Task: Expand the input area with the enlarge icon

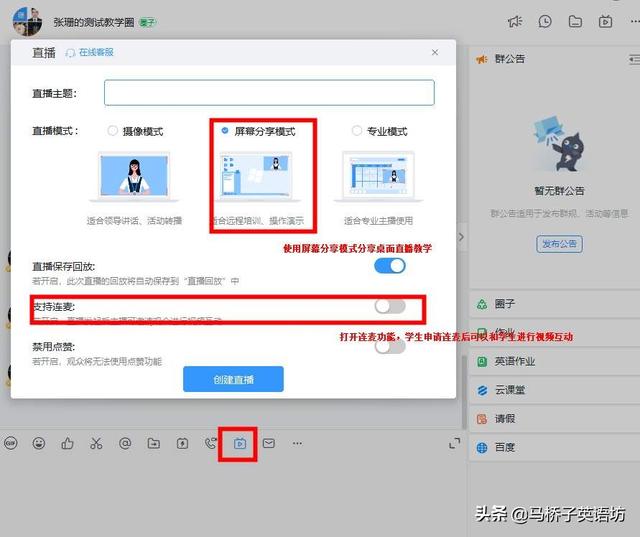Action: click(454, 443)
